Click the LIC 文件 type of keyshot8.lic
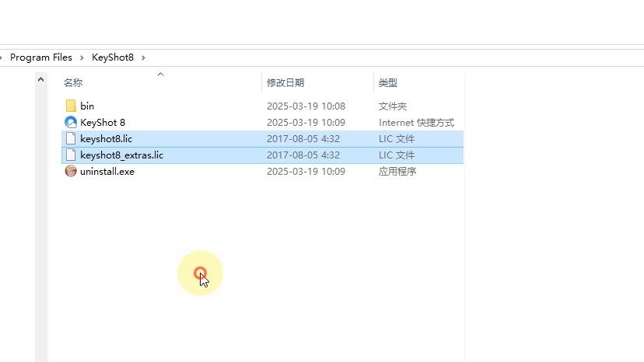644x362 pixels. (x=397, y=139)
